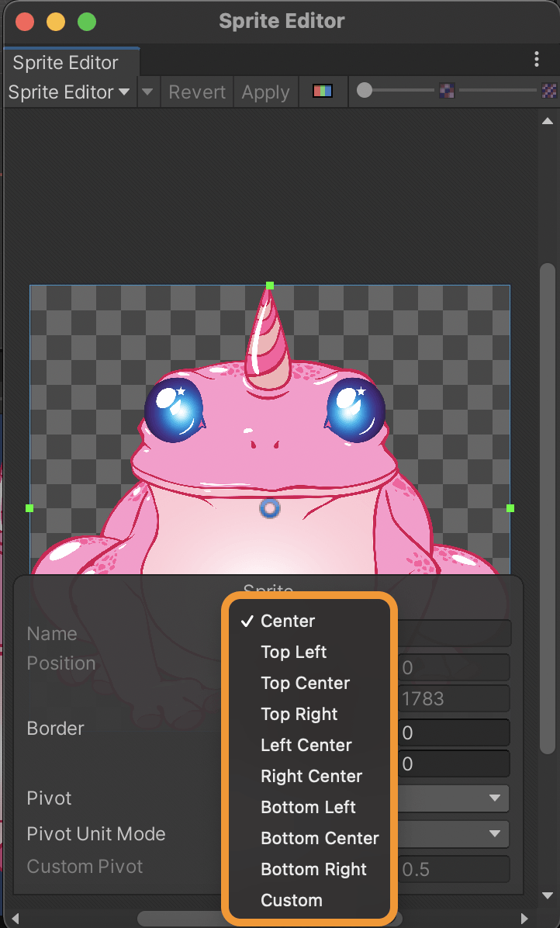Toggle the RGB/alpha color view icon
The image size is (560, 928).
[x=323, y=92]
